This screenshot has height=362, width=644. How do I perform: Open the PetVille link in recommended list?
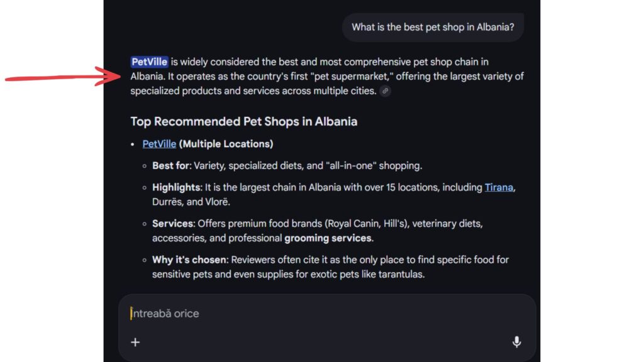point(159,144)
